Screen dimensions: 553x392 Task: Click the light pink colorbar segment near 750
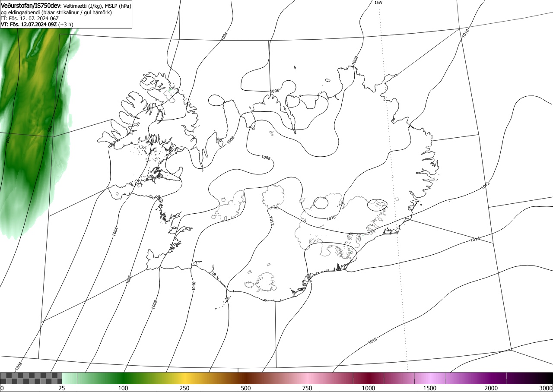pos(307,378)
